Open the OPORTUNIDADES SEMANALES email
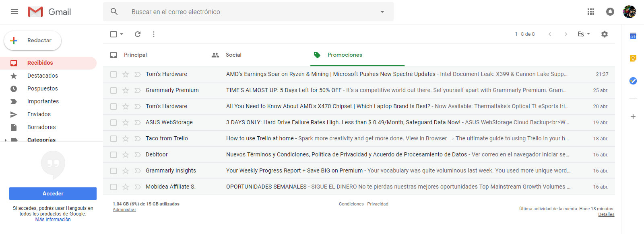The image size is (644, 234). click(x=359, y=187)
